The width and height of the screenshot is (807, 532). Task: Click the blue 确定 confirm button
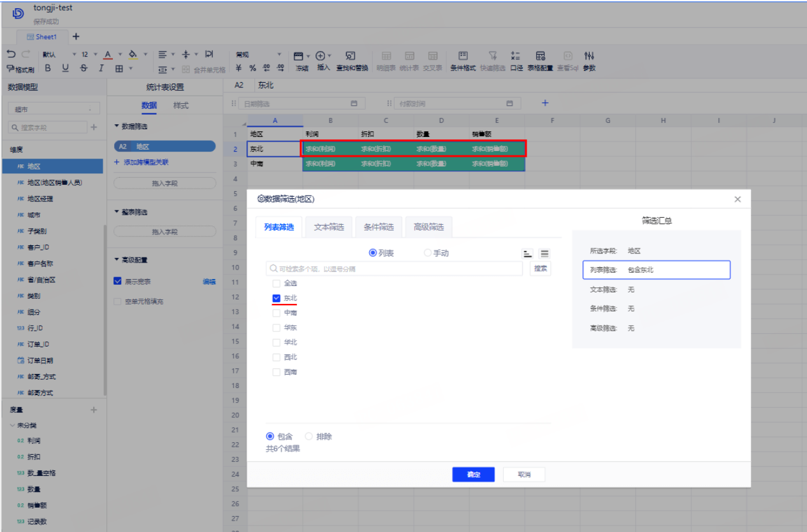473,475
